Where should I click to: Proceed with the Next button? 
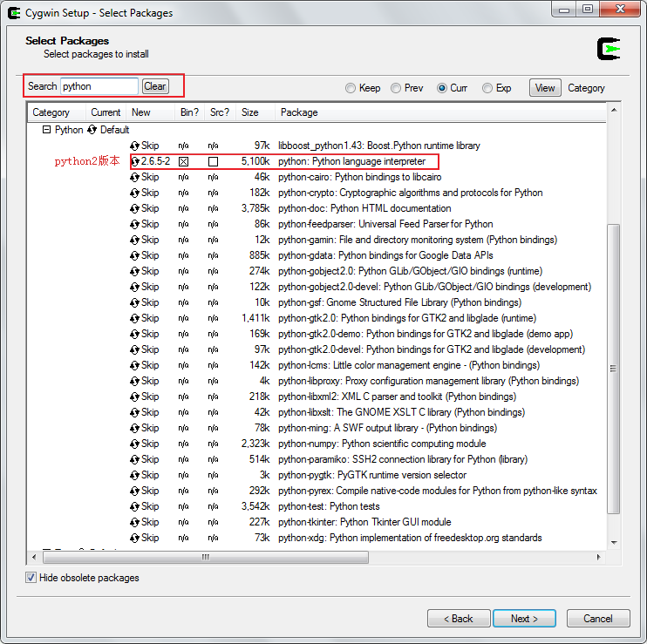(524, 619)
